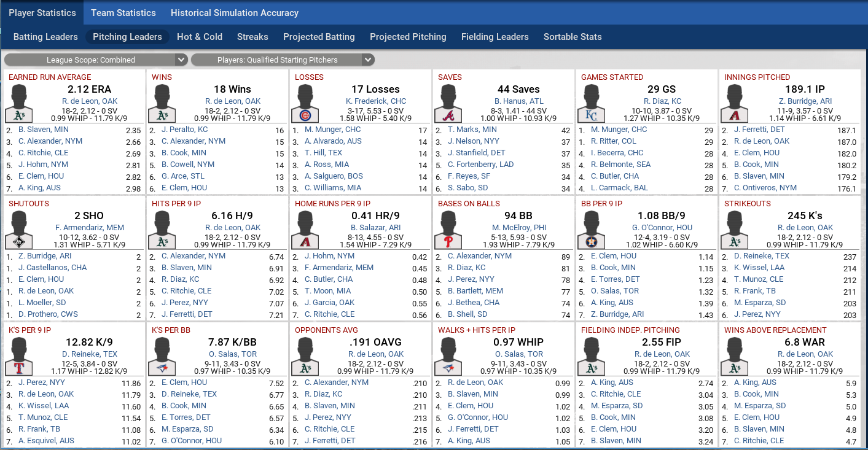Click G. Arce, STL in Wins list
This screenshot has width=868, height=450.
point(182,176)
